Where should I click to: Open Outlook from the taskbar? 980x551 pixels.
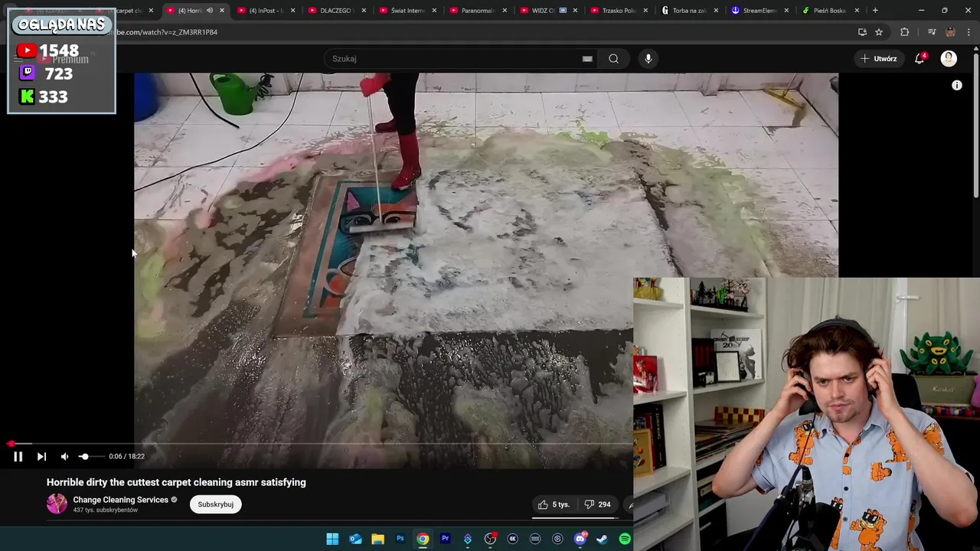(x=355, y=539)
